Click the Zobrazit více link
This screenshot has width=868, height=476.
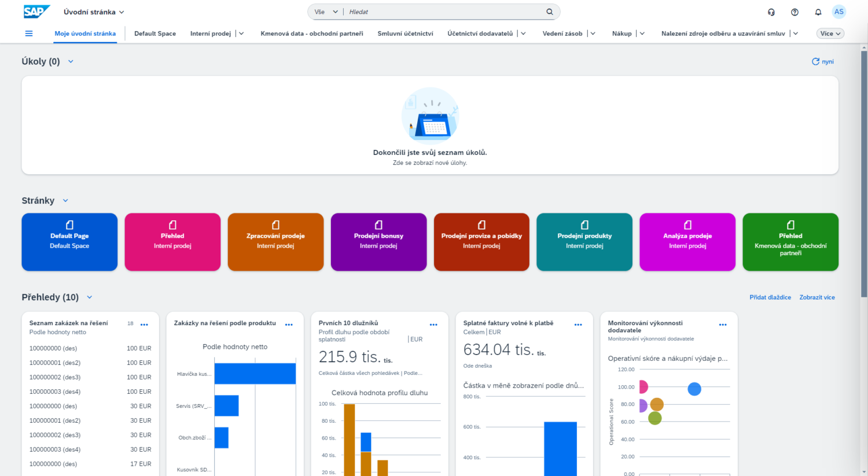[816, 297]
